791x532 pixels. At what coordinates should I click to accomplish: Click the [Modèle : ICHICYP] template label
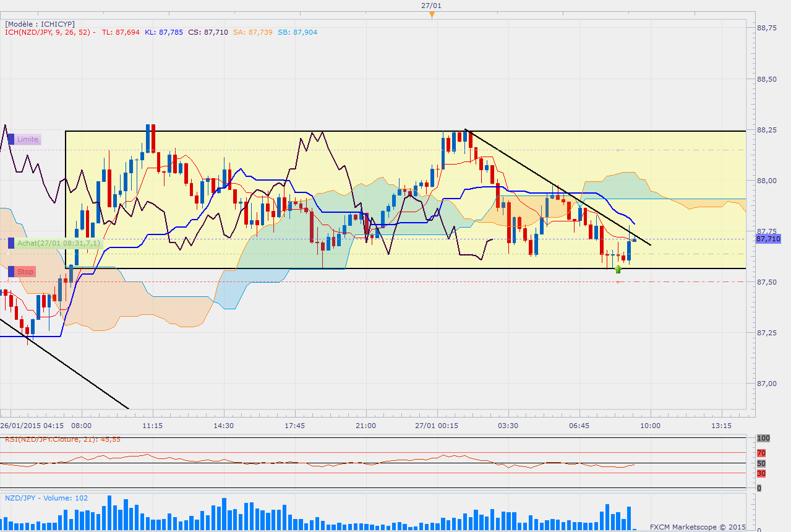pos(40,24)
